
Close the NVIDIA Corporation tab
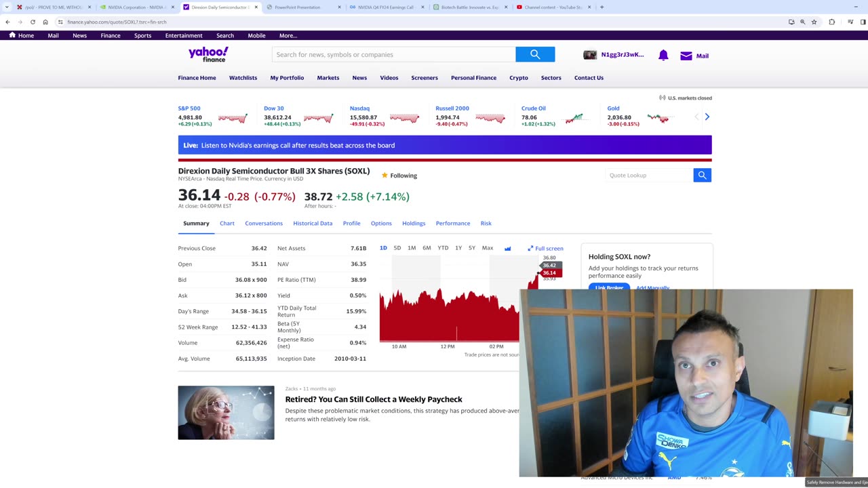coord(173,7)
